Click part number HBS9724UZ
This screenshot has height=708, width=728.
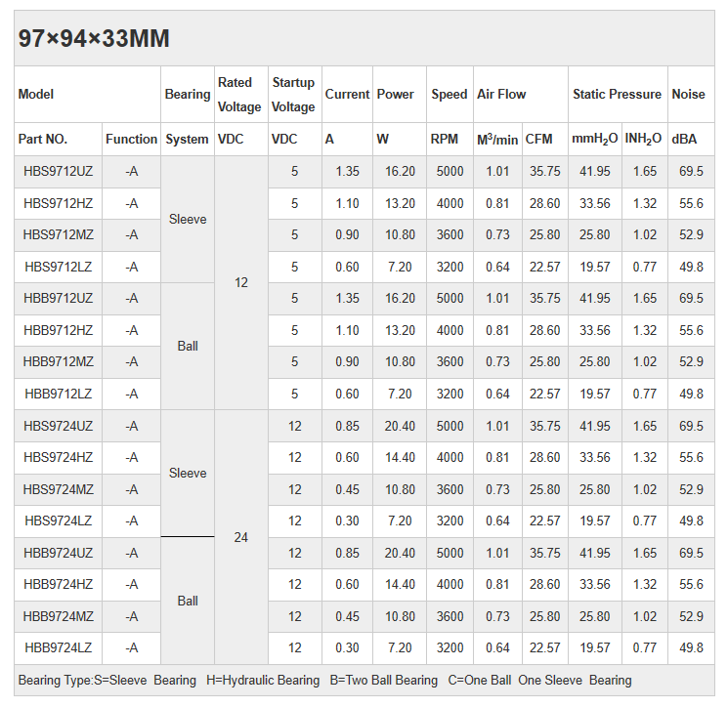[x=59, y=426]
